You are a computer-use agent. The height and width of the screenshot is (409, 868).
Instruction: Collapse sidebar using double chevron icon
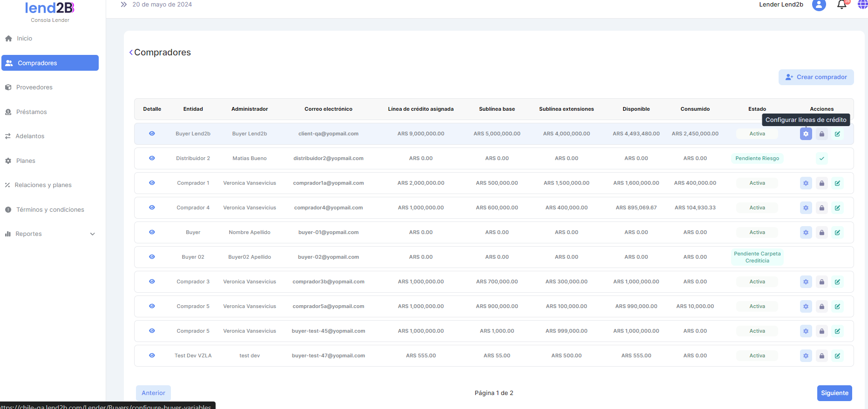[123, 5]
